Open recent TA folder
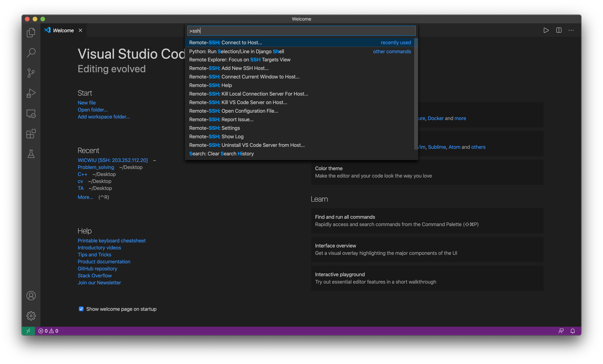Viewport: 603px width, 364px height. pos(81,188)
